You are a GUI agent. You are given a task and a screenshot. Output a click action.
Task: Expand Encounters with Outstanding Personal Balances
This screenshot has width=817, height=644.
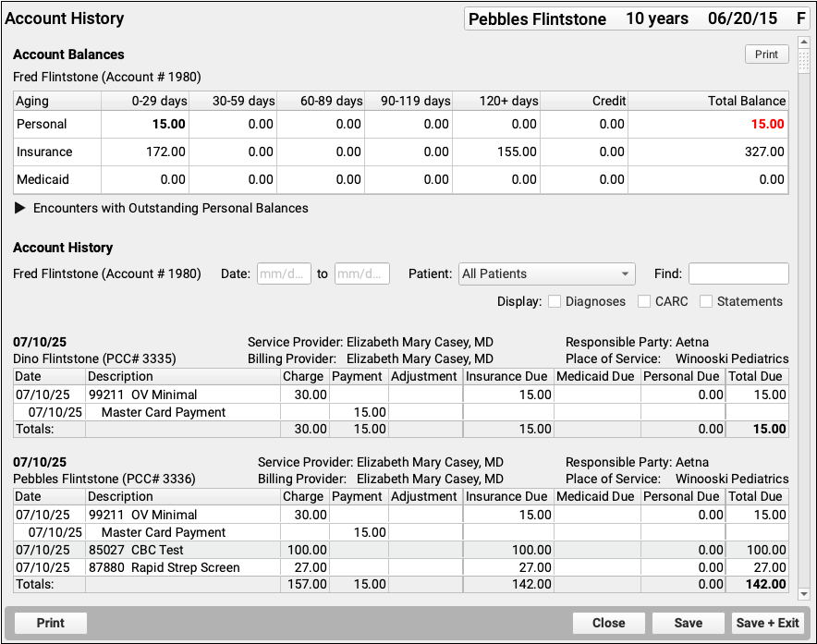20,209
